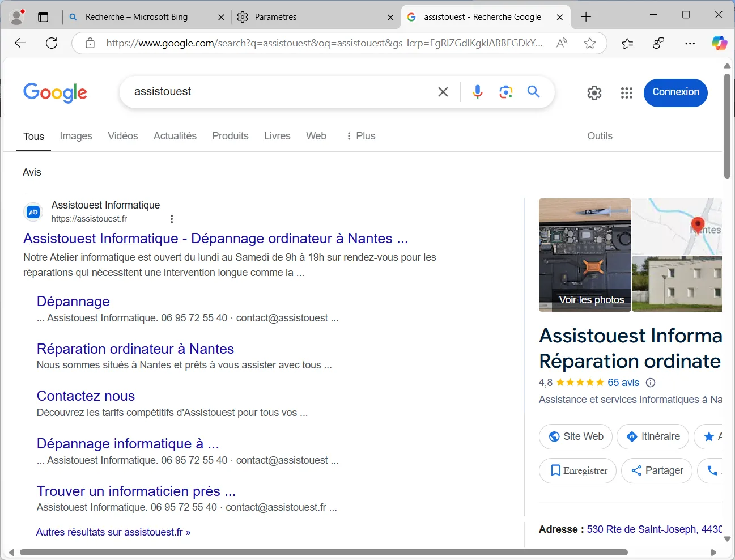Open Google quick settings gear

pyautogui.click(x=594, y=92)
